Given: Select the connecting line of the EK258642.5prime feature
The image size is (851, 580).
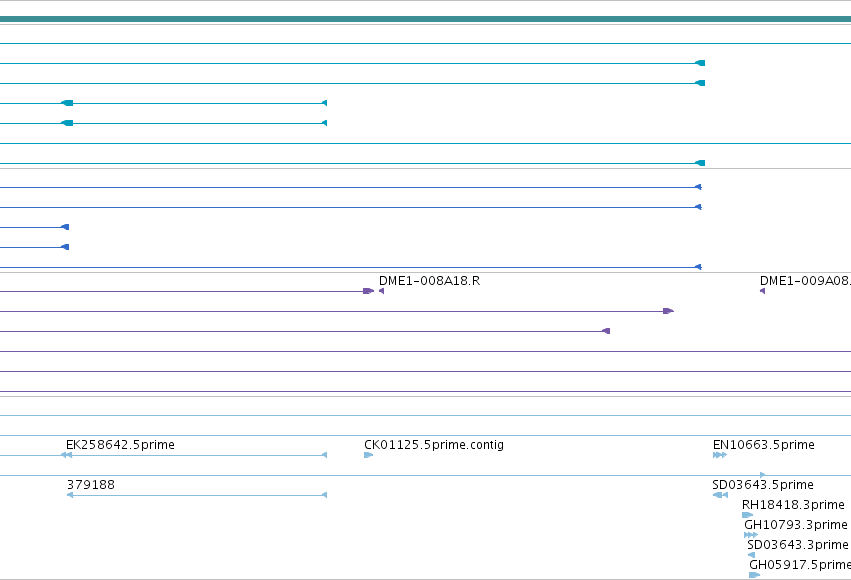Looking at the screenshot, I should pos(197,455).
